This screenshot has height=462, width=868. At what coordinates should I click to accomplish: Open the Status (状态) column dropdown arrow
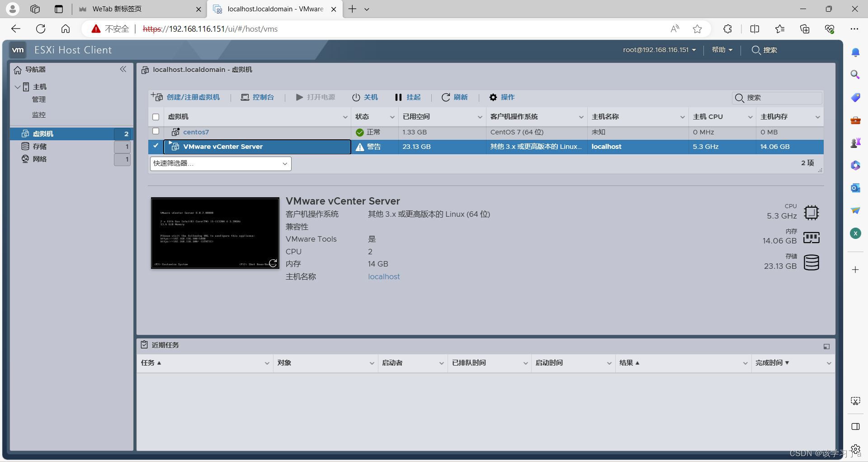click(x=392, y=117)
